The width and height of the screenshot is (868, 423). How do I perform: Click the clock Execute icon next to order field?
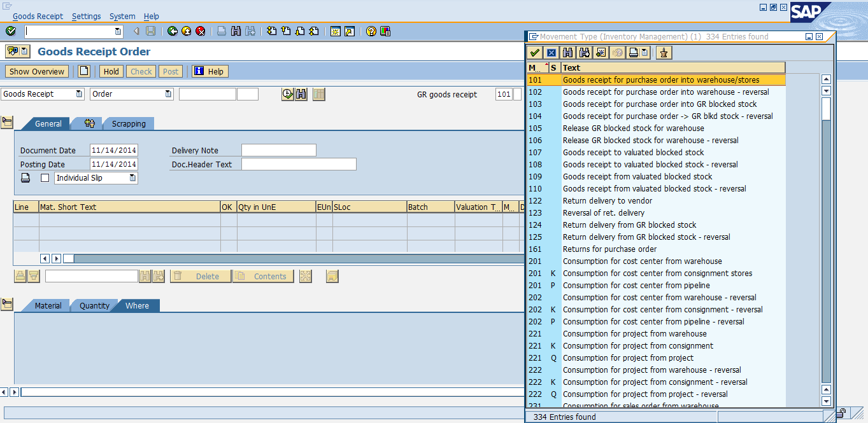click(287, 94)
